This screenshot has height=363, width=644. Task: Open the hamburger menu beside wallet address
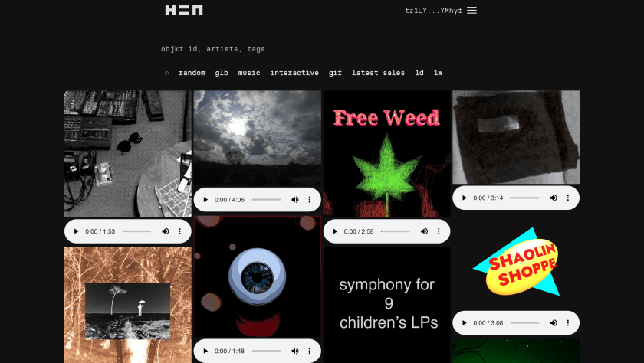pos(472,10)
